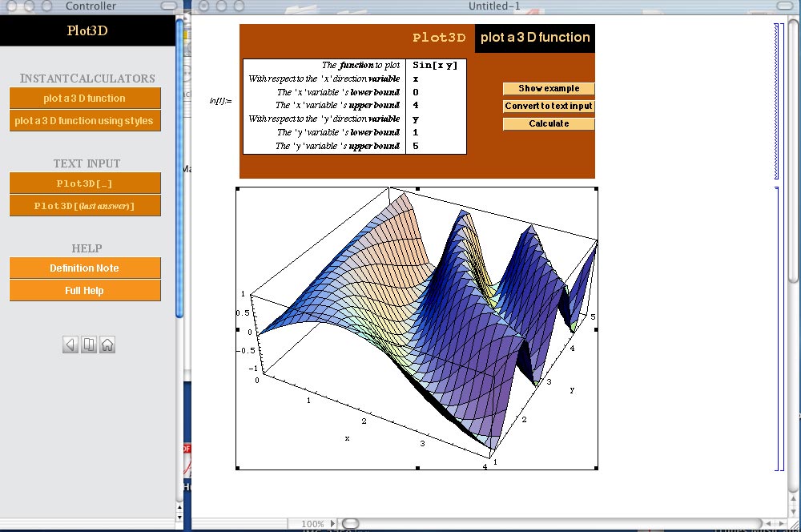Click the notebook horizontal scrollbar thumb

click(351, 524)
